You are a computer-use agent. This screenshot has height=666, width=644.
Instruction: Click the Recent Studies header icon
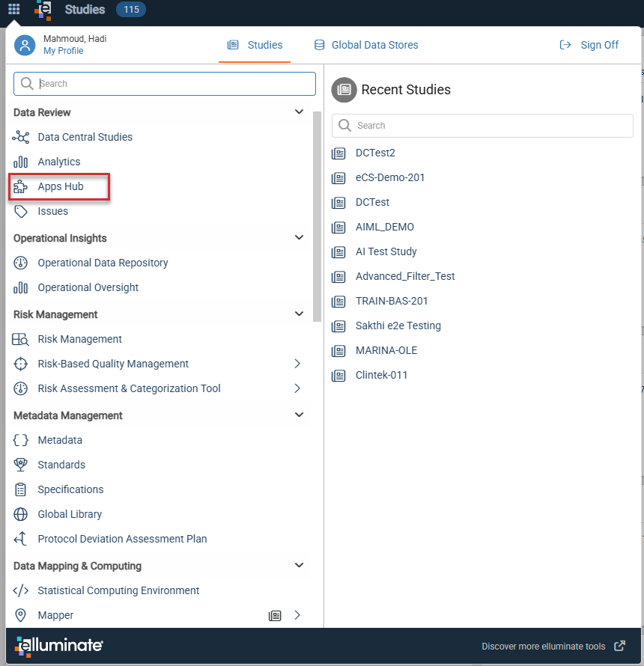tap(344, 90)
